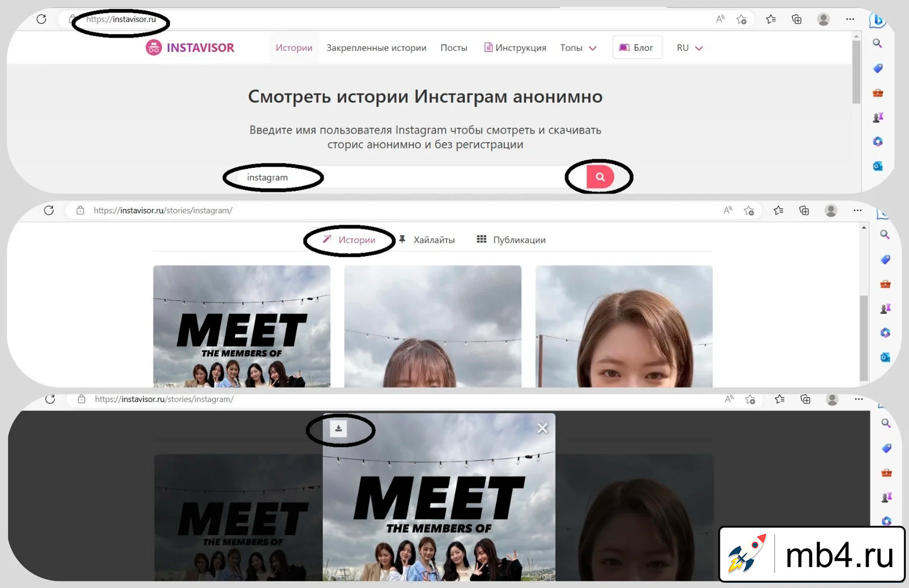Image resolution: width=909 pixels, height=588 pixels.
Task: Close the story popup with the X
Action: click(542, 428)
